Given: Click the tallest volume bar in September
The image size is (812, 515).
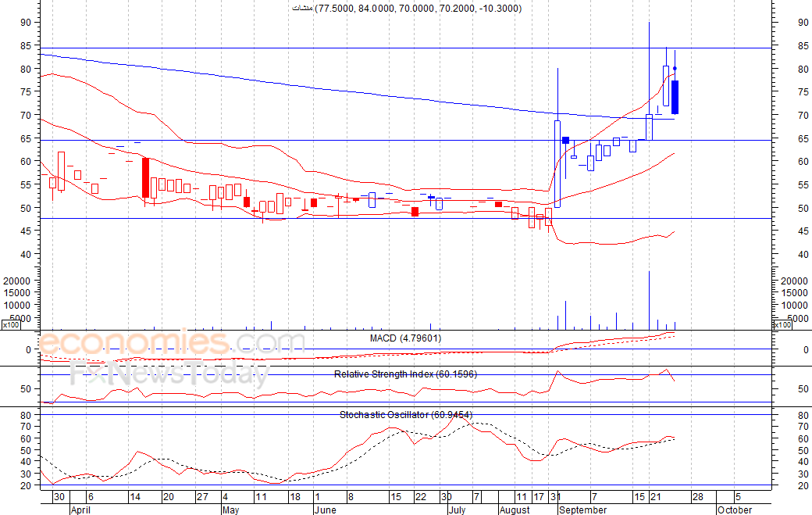Looking at the screenshot, I should (649, 300).
